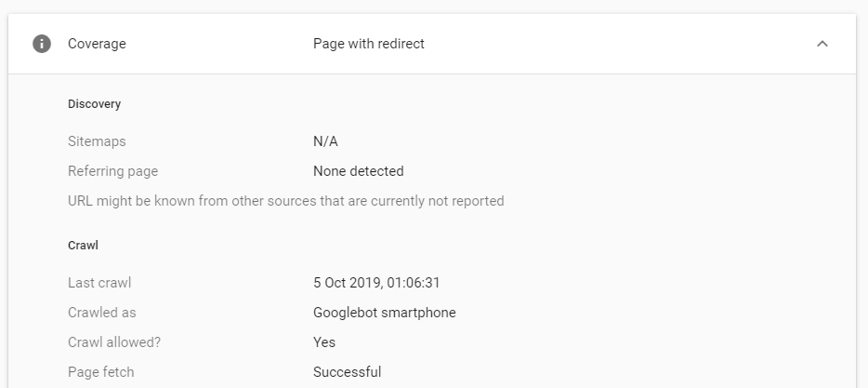Click the Sitemaps label
The image size is (868, 388).
coord(97,141)
